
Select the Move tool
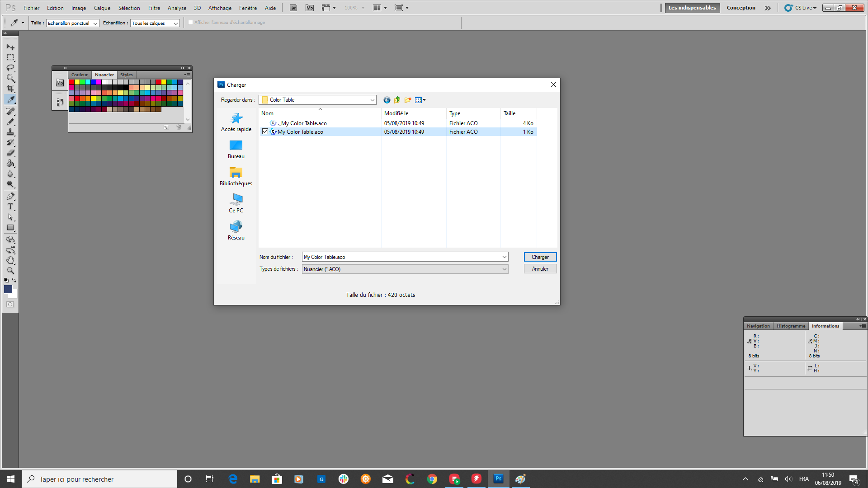tap(10, 47)
